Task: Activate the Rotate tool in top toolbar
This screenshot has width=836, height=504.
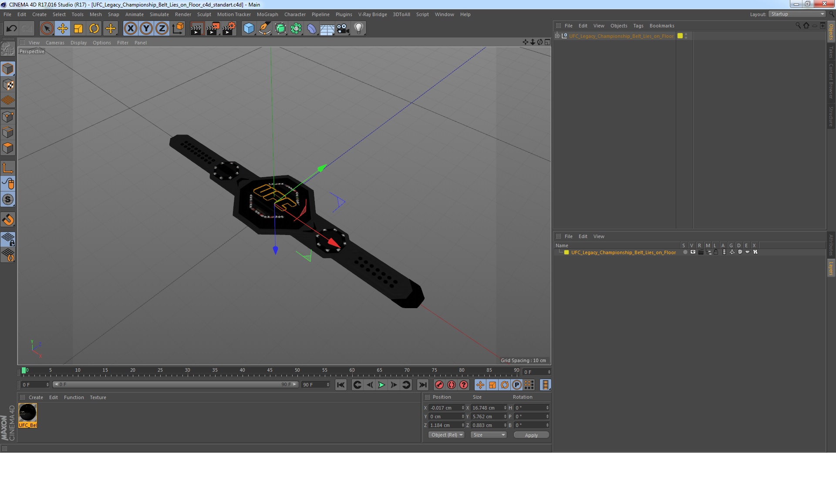Action: pos(94,29)
